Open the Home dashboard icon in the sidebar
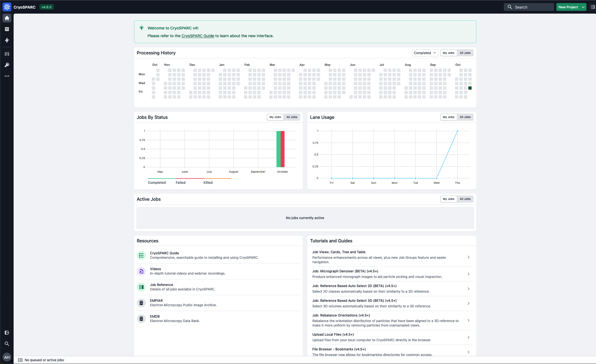This screenshot has width=596, height=364. pyautogui.click(x=7, y=18)
